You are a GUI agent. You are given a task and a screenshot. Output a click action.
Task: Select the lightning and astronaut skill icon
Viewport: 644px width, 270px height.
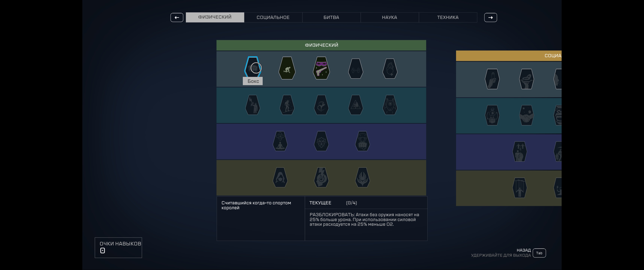pyautogui.click(x=253, y=105)
